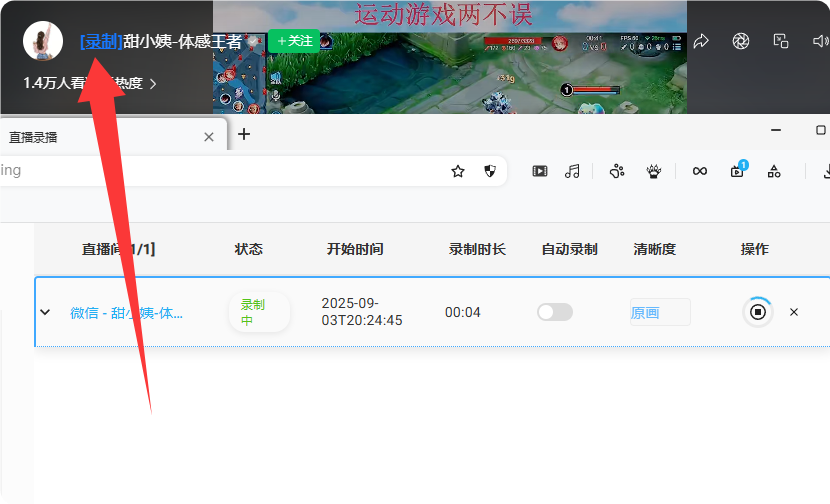Click the infinity symbol extension icon
The image size is (830, 504).
(700, 171)
